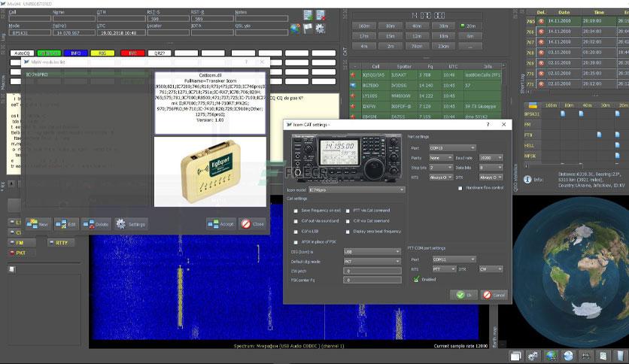Toggle Hardware flow control checkbox
The height and width of the screenshot is (364, 629).
pyautogui.click(x=460, y=188)
